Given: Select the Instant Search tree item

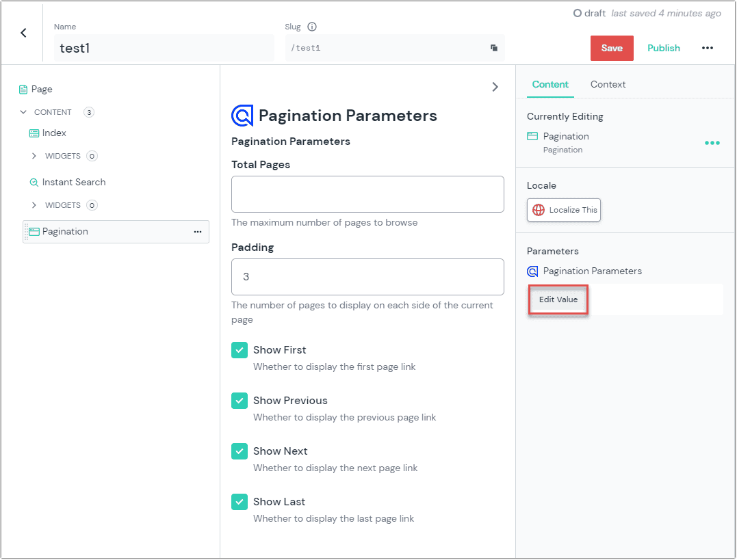Looking at the screenshot, I should (74, 183).
